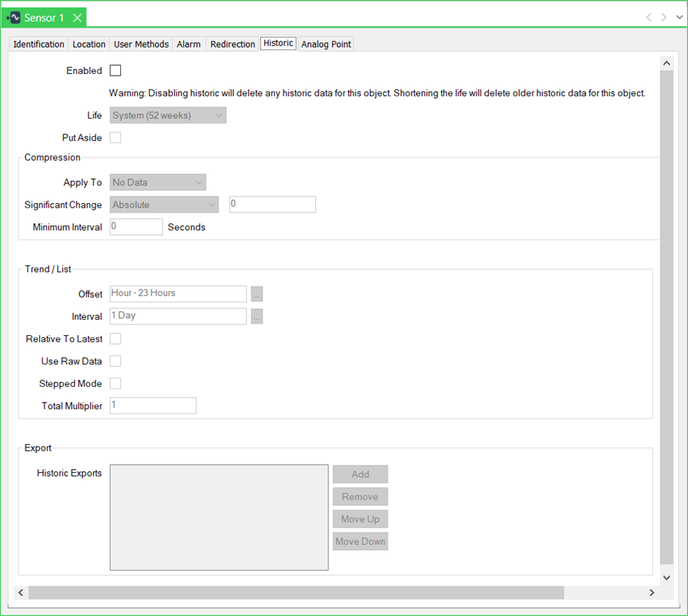Click the previous tab arrow icon
688x616 pixels.
(649, 18)
